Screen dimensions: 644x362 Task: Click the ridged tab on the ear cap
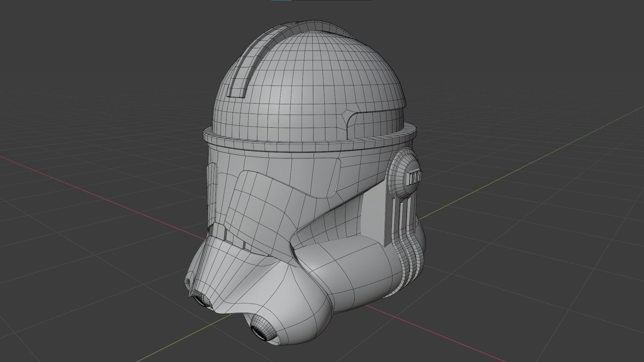point(415,178)
